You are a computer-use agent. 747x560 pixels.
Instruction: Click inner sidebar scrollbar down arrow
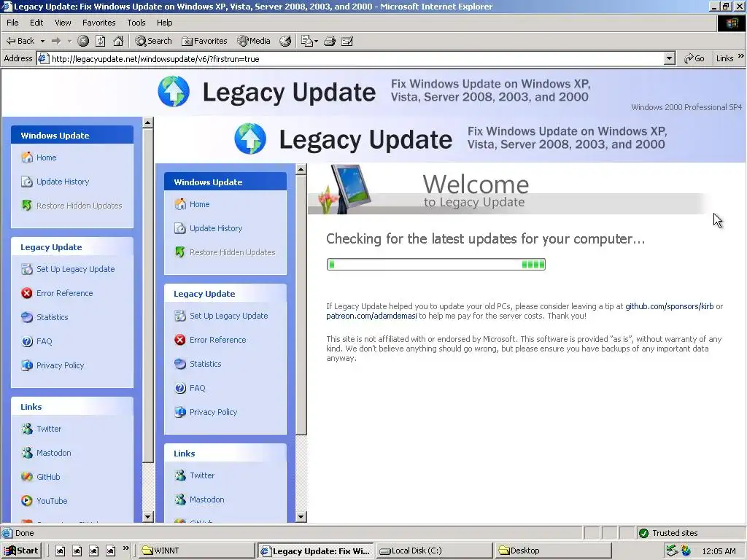(x=301, y=517)
